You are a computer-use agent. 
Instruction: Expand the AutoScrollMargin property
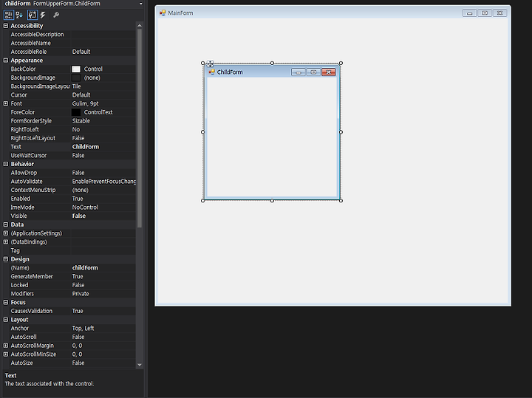point(6,346)
